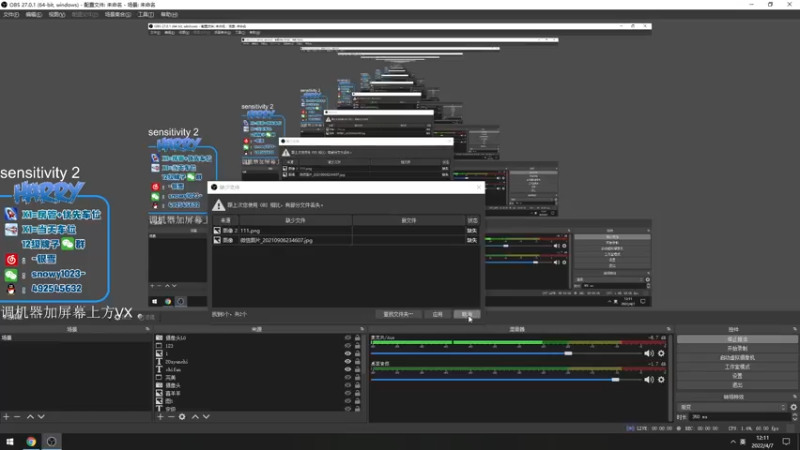
Task: Toggle lock on the source named 1
Action: pos(357,354)
